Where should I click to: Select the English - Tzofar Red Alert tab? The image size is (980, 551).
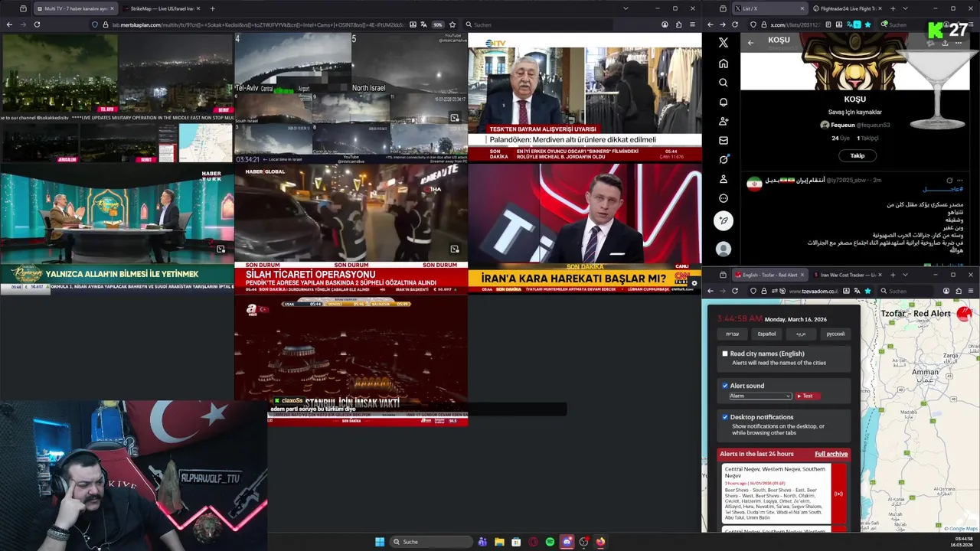pos(770,275)
